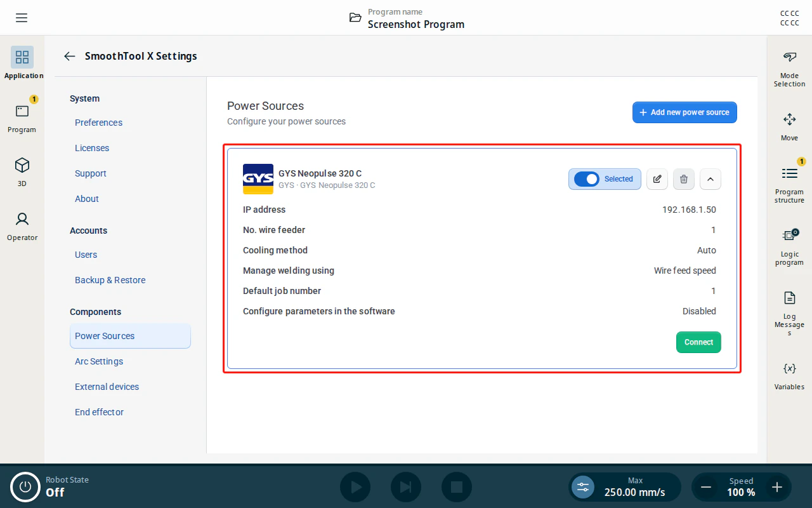This screenshot has height=508, width=812.
Task: Open the Program view
Action: tap(22, 117)
